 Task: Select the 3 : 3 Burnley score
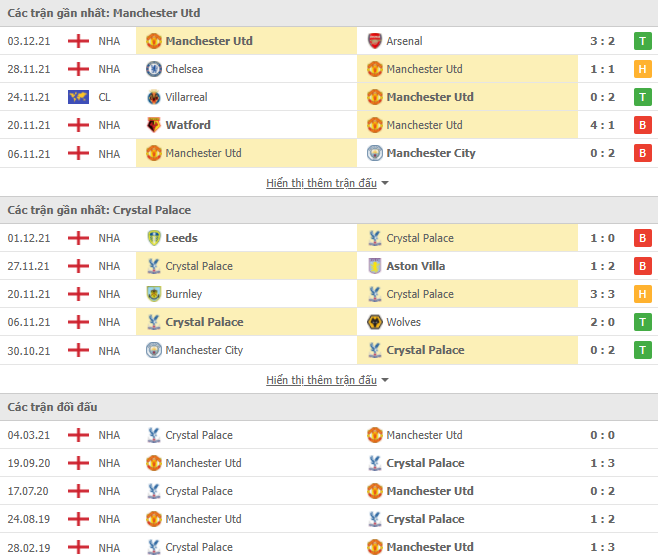[x=602, y=294]
